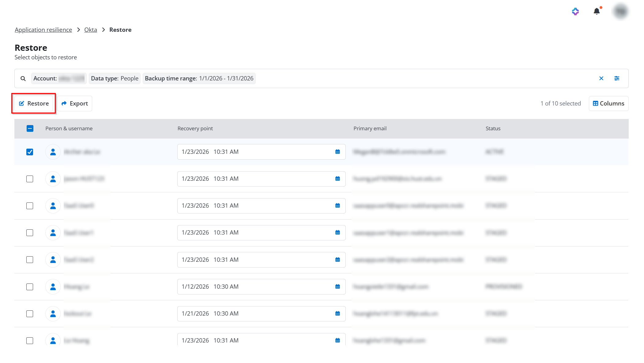Open the Columns chooser
Screen dimensions: 644x363
(608, 104)
